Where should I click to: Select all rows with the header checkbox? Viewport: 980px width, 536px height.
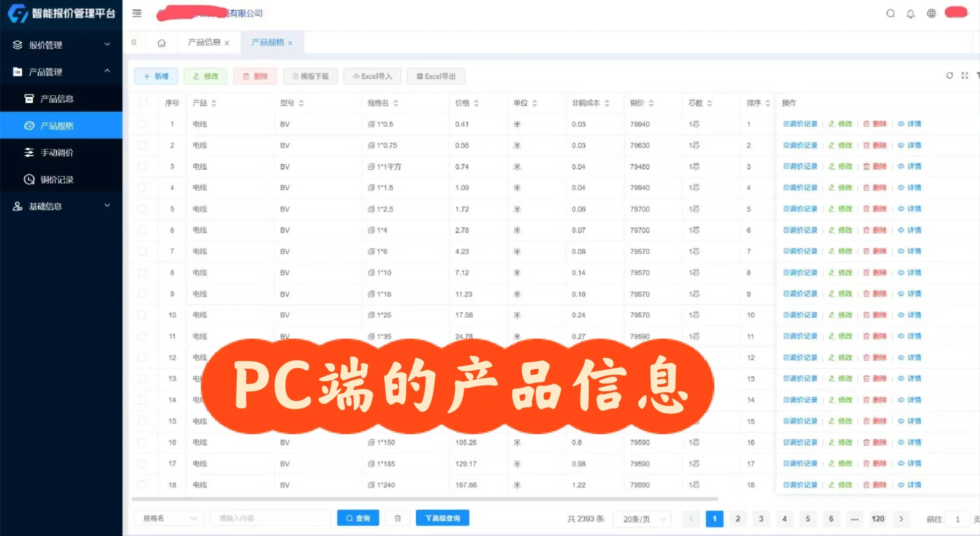coord(143,103)
